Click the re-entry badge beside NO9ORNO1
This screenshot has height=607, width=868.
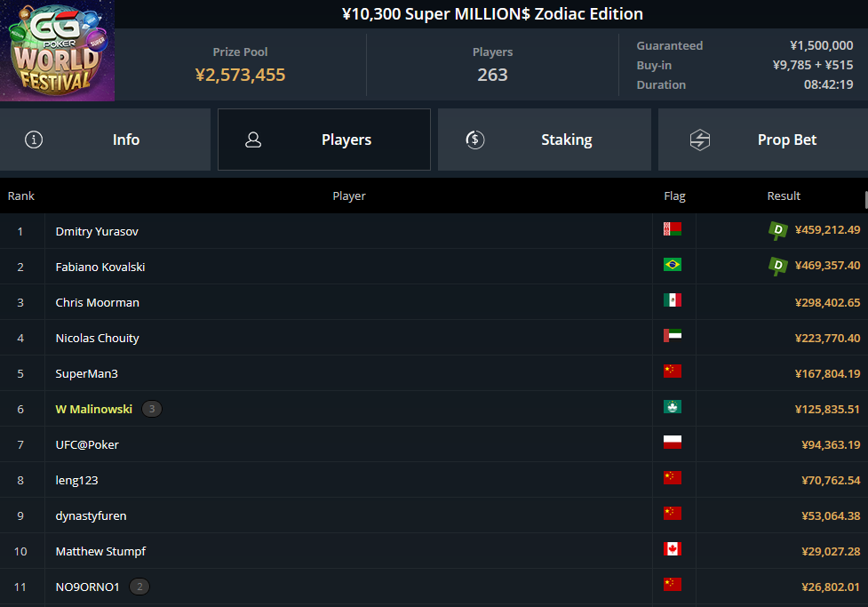[x=139, y=587]
